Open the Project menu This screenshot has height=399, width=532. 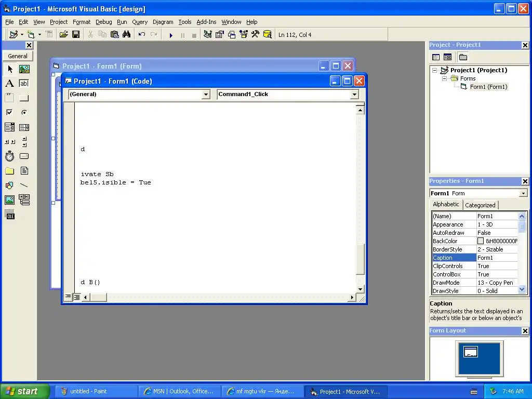pyautogui.click(x=59, y=22)
